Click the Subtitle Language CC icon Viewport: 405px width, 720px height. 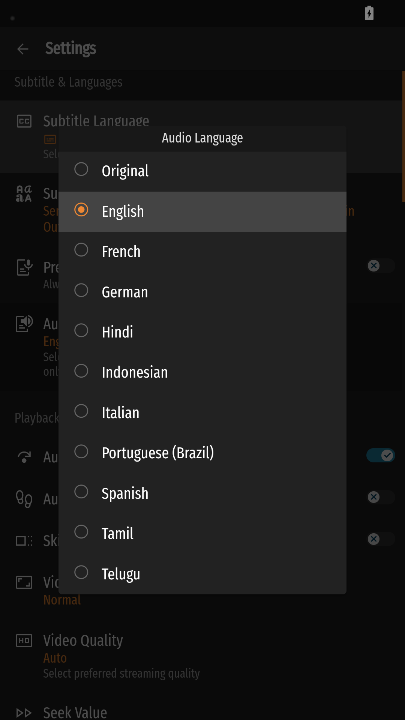click(x=24, y=121)
